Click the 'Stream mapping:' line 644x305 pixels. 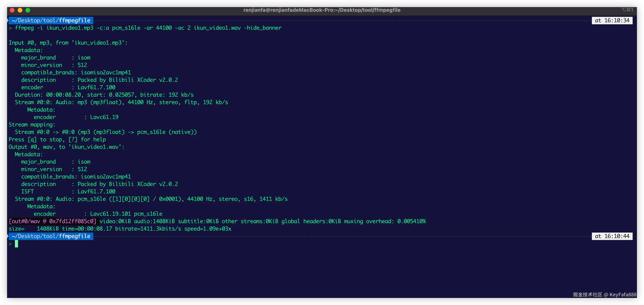32,125
